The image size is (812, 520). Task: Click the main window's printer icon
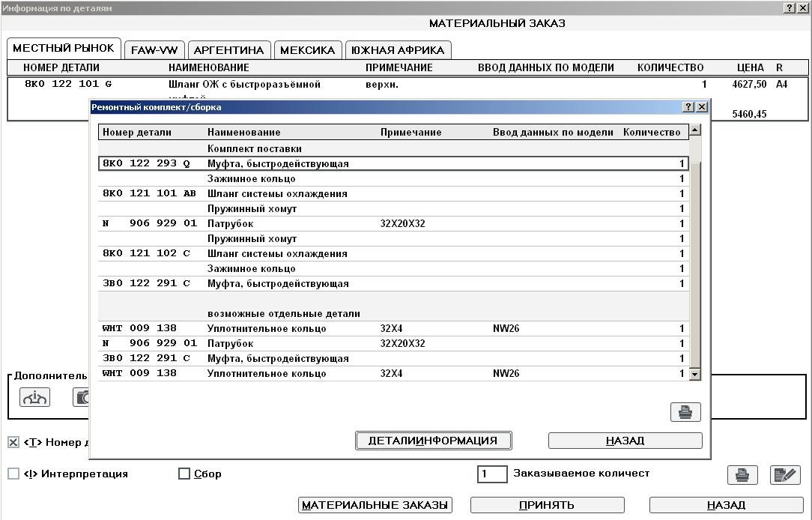coord(742,475)
